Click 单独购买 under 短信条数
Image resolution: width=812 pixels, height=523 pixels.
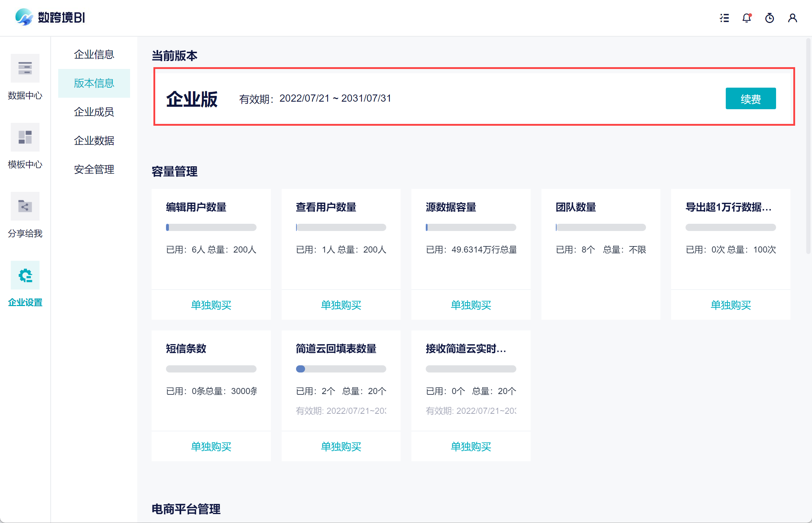pos(211,446)
